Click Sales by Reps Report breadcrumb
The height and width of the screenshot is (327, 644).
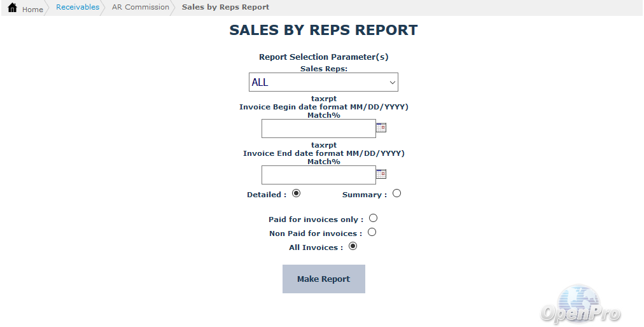[225, 7]
